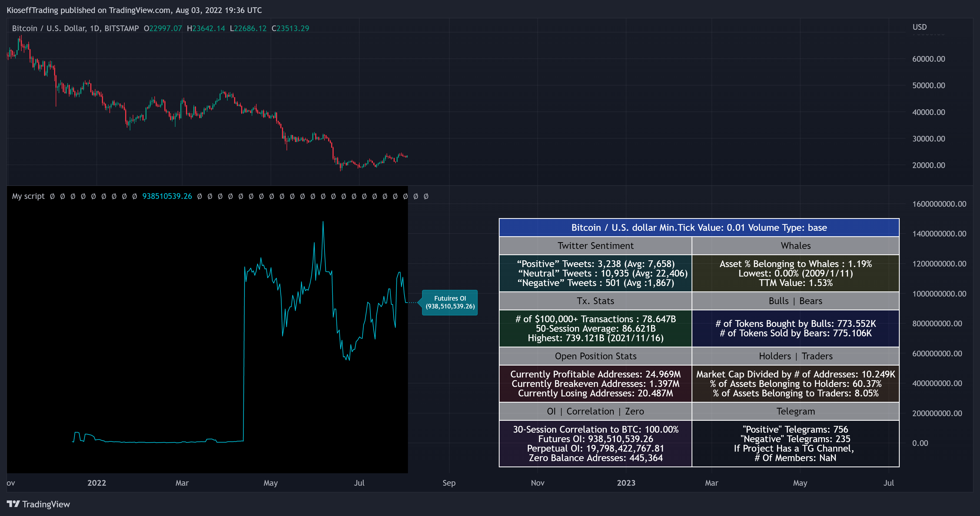Click the 60000.00 price axis label
Viewport: 980px width, 516px height.
pyautogui.click(x=928, y=59)
